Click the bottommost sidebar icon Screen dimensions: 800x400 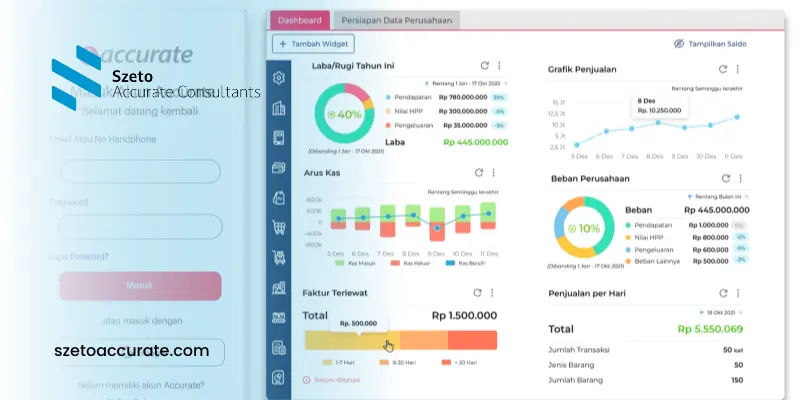click(279, 378)
